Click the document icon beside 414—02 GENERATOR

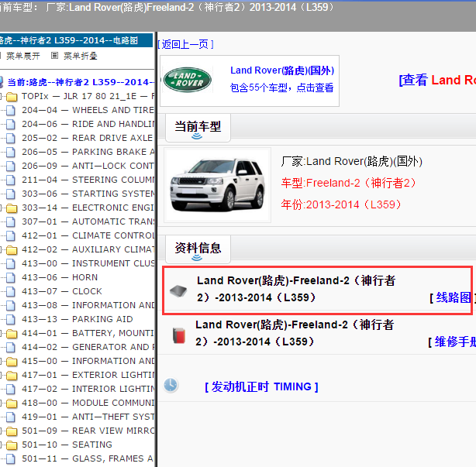tap(11, 348)
